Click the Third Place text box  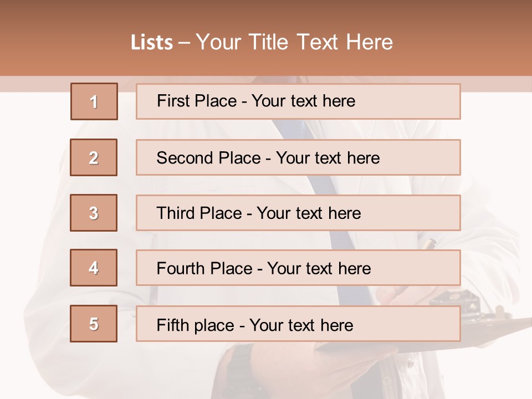coord(298,213)
